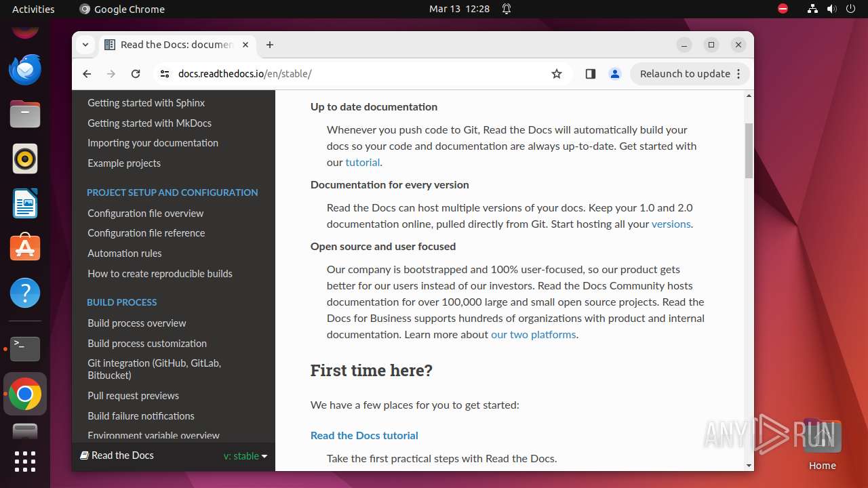Image resolution: width=868 pixels, height=488 pixels.
Task: Expand the v: stable version selector
Action: click(245, 456)
